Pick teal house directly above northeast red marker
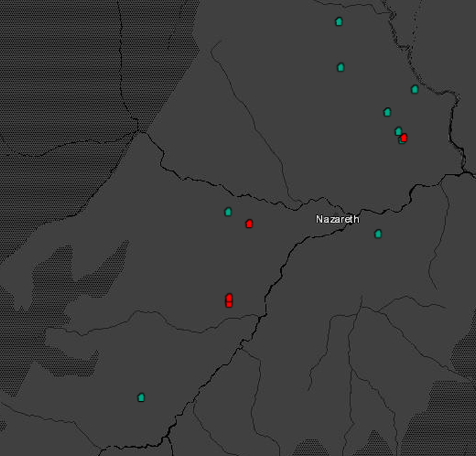 point(398,131)
